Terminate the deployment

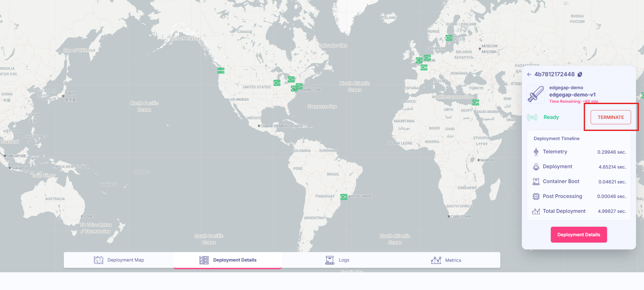(x=611, y=117)
